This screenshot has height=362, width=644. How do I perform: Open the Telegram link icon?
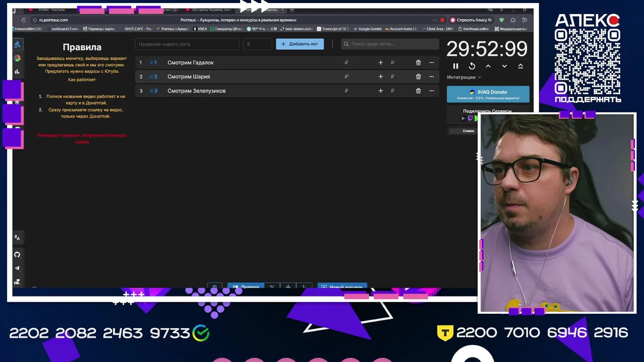coord(17,268)
